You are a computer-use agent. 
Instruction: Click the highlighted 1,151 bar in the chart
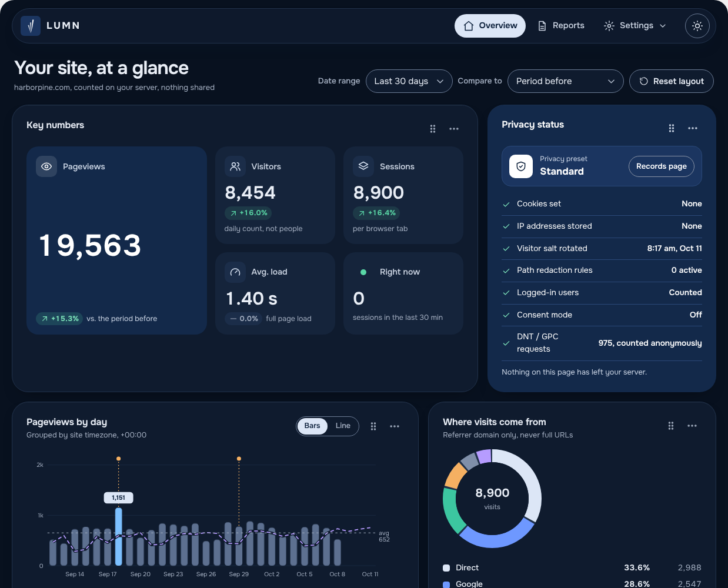click(x=119, y=536)
